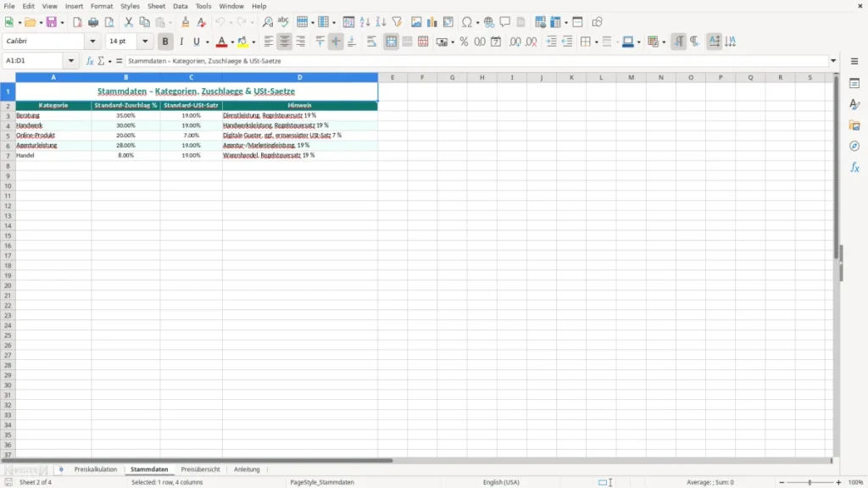Open sidebar Properties panel
Screen dimensions: 868x488
854,84
